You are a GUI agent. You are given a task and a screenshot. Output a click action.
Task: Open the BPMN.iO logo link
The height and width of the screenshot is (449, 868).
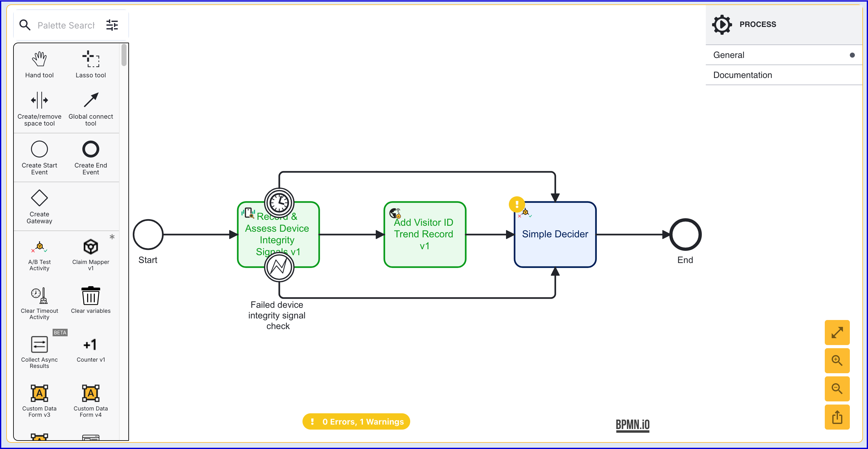(x=632, y=425)
